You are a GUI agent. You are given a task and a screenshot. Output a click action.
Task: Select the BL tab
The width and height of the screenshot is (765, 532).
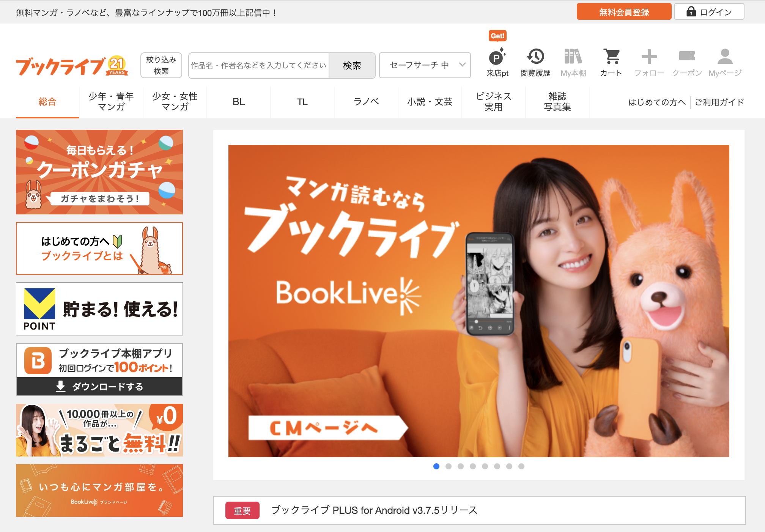click(x=239, y=102)
